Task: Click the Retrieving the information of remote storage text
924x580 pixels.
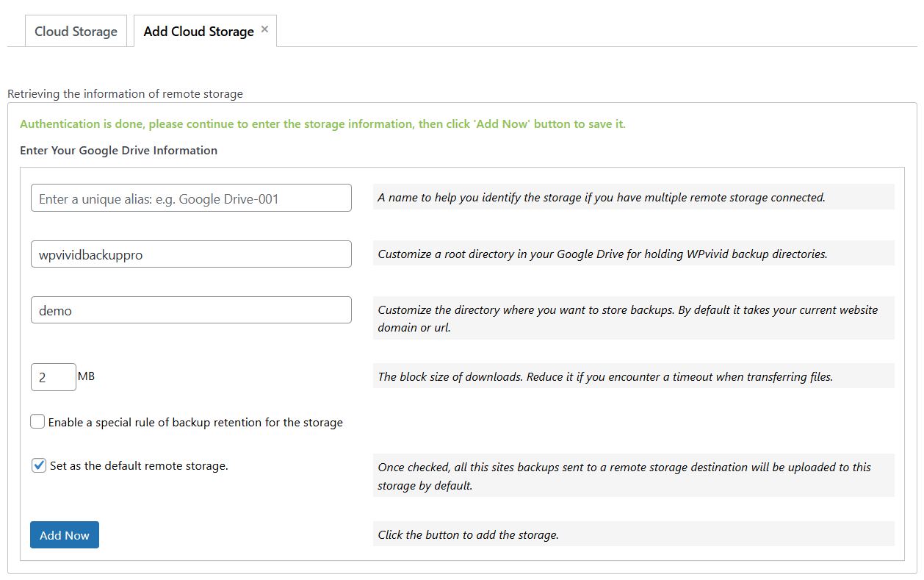Action: tap(125, 94)
